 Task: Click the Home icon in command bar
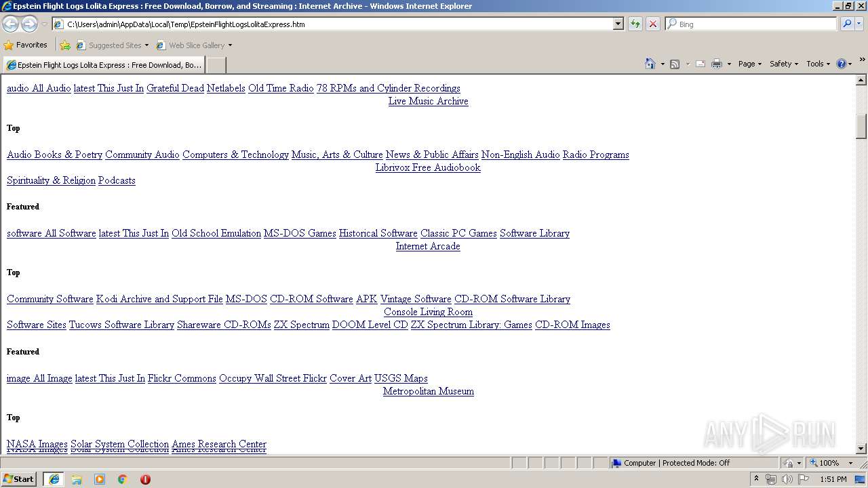click(x=650, y=64)
